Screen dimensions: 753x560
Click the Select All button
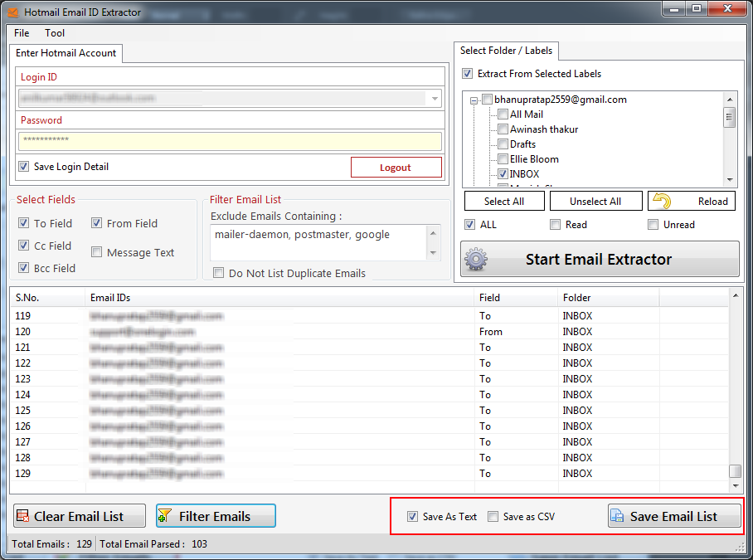point(504,202)
